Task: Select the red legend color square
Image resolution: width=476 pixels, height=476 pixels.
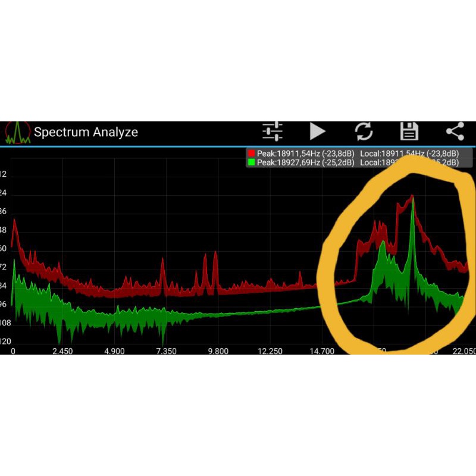Action: click(x=251, y=154)
